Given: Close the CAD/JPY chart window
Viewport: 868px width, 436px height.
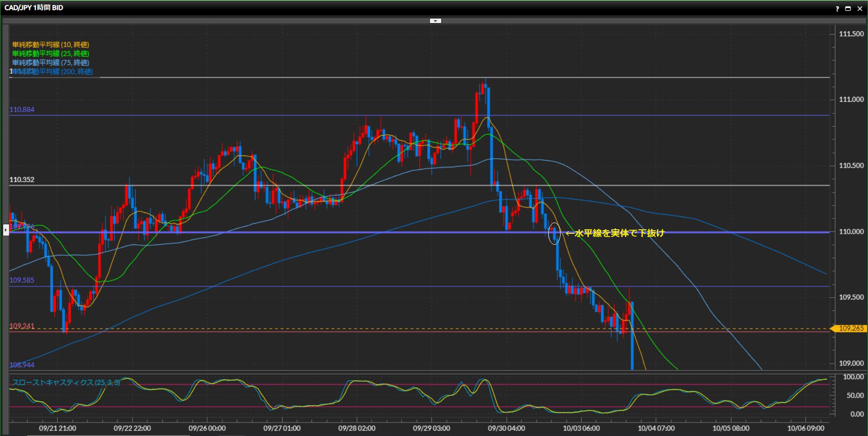Looking at the screenshot, I should tap(860, 9).
